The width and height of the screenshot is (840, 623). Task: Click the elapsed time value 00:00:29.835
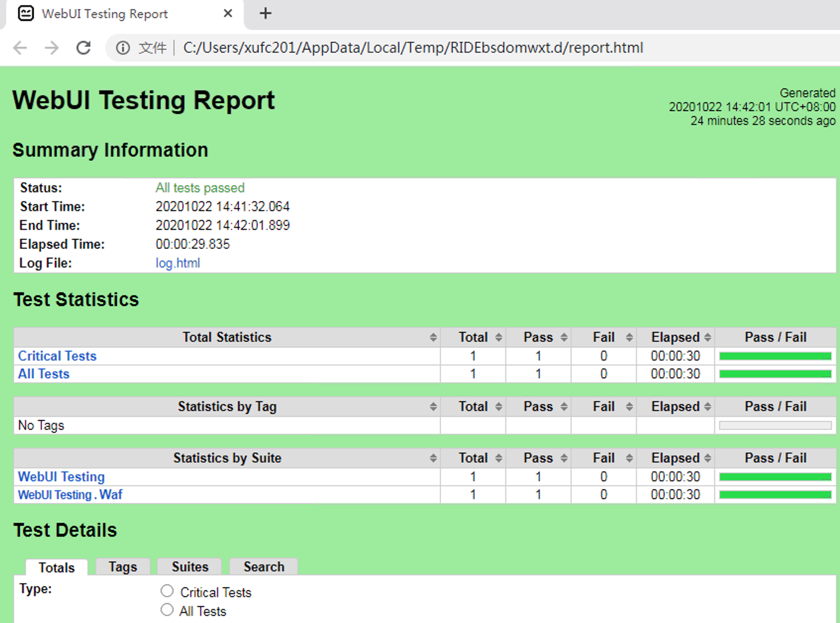coord(193,244)
